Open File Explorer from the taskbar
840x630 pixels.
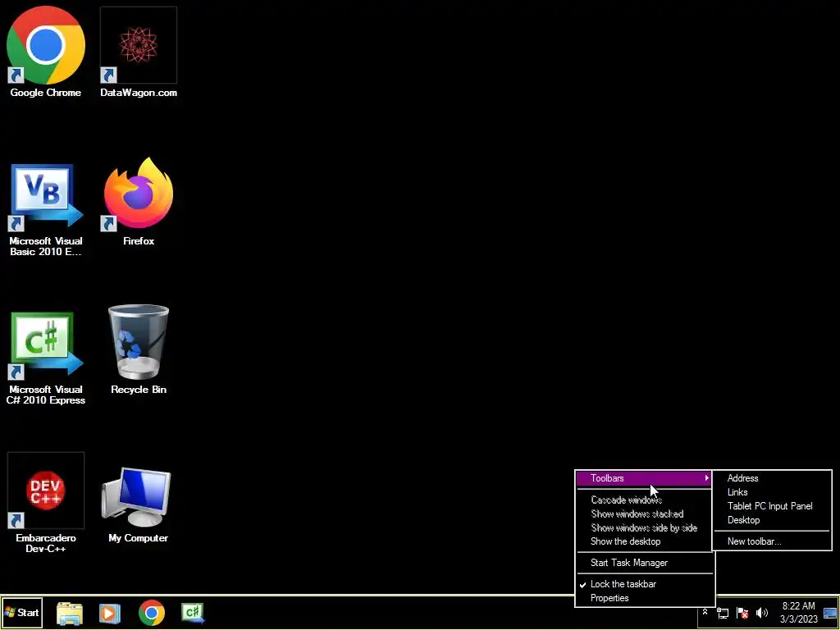point(70,613)
